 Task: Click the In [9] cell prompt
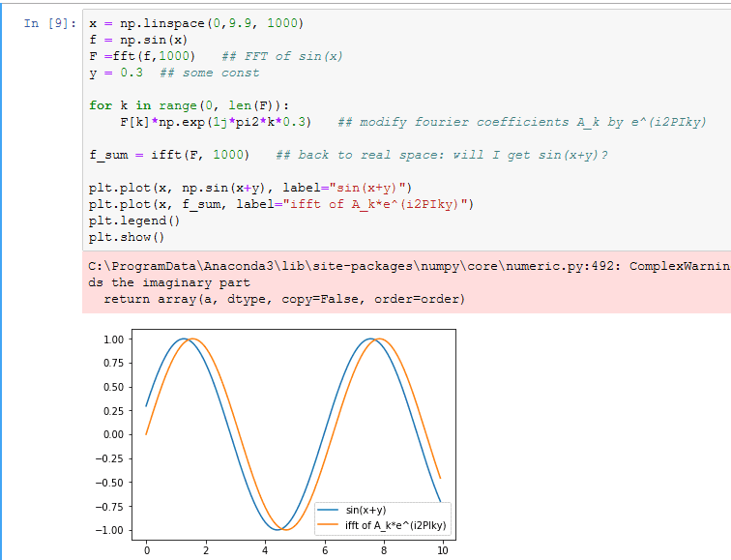tap(50, 23)
